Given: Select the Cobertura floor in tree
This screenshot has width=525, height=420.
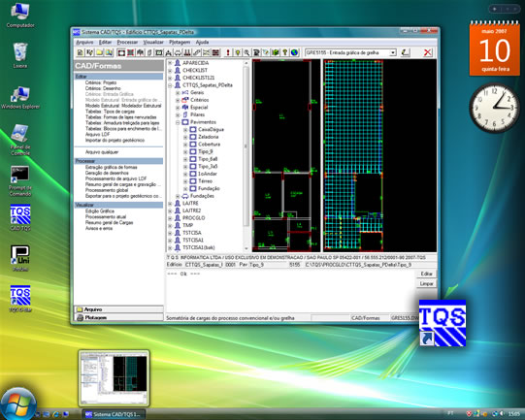Looking at the screenshot, I should pyautogui.click(x=209, y=145).
